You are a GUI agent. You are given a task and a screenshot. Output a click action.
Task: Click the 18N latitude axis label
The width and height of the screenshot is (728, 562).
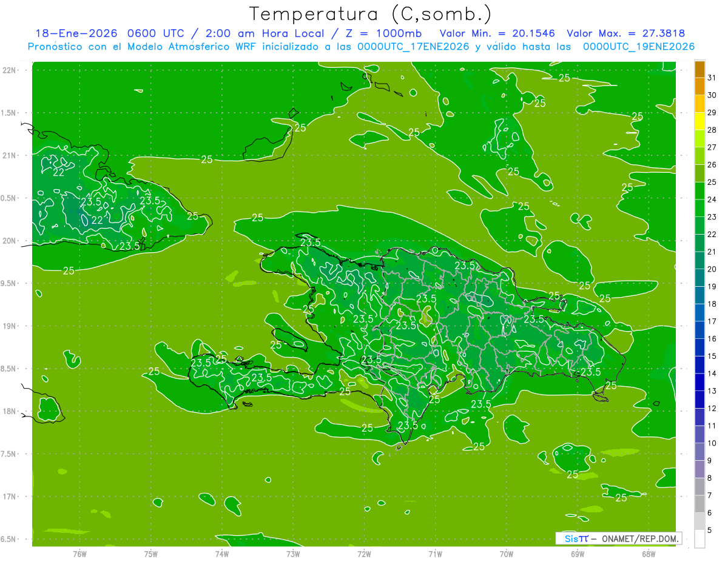pyautogui.click(x=10, y=412)
